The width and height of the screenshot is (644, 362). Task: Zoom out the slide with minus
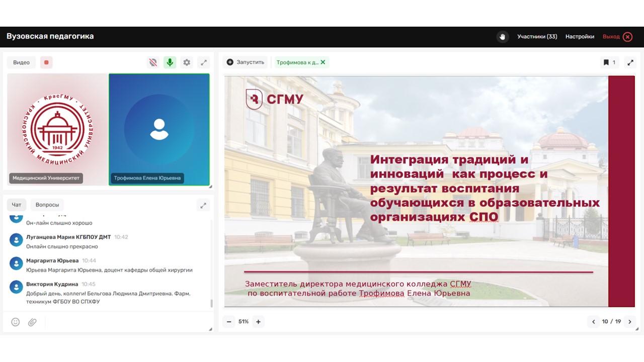click(x=229, y=322)
